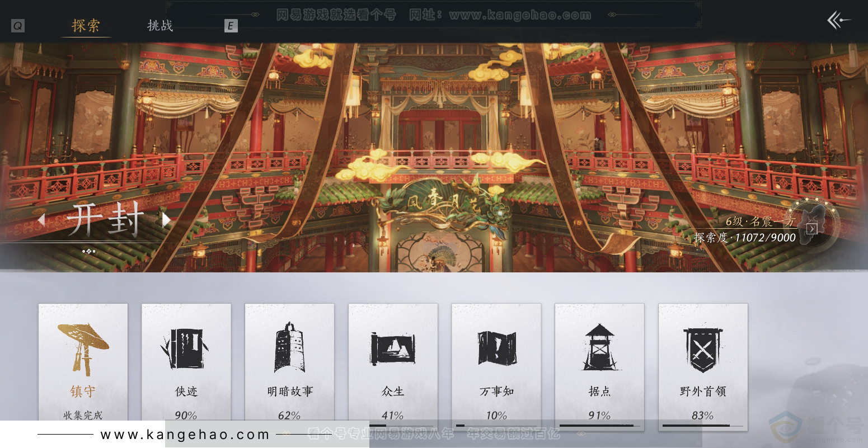
Task: Click the 镇守 straw hat icon
Action: (x=83, y=349)
